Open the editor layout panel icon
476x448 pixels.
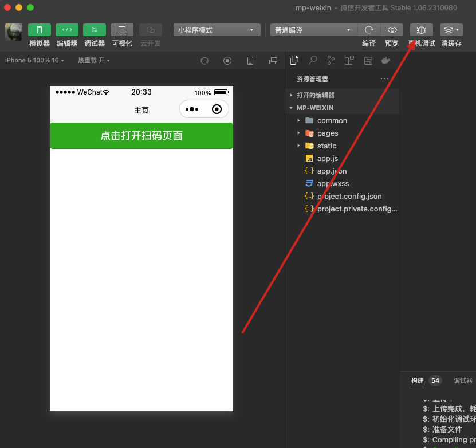[x=368, y=60]
